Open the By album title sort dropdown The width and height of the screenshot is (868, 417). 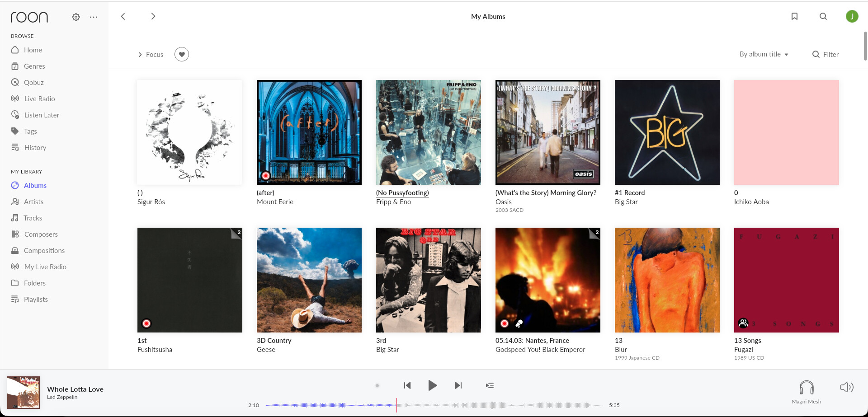tap(764, 54)
